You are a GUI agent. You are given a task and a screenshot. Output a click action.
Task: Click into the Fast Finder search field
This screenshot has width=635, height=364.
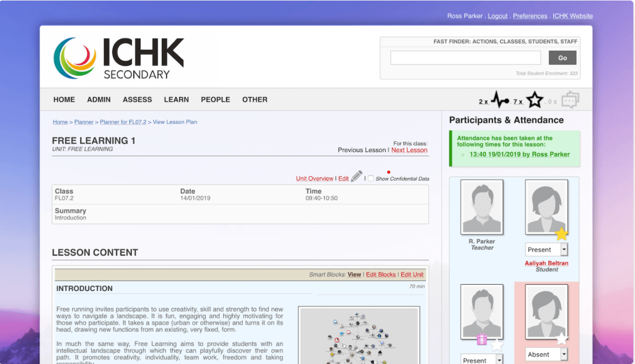tap(465, 58)
